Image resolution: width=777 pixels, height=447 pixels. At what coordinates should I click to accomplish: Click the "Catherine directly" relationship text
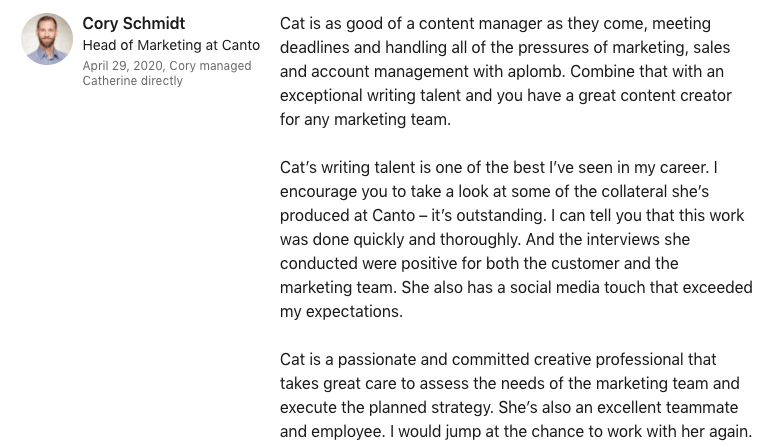click(132, 81)
